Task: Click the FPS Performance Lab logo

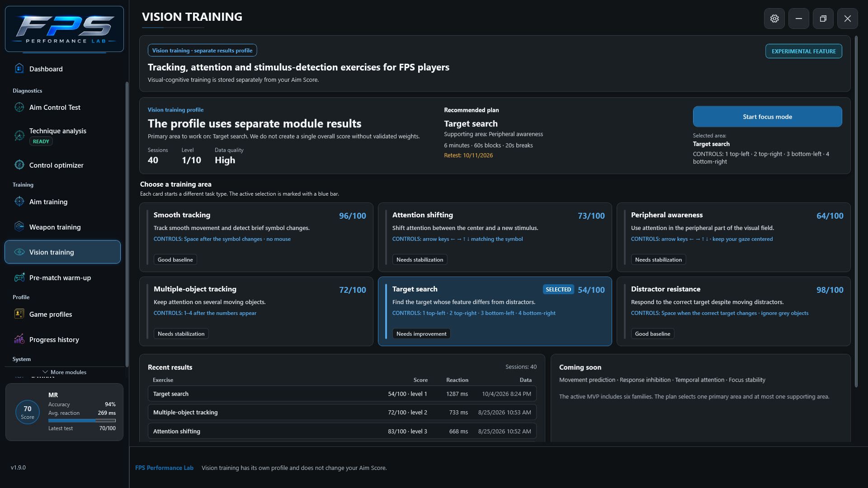Action: [64, 29]
